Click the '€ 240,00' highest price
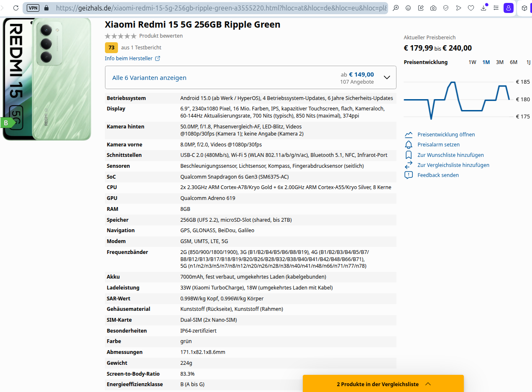This screenshot has height=392, width=532. (457, 48)
